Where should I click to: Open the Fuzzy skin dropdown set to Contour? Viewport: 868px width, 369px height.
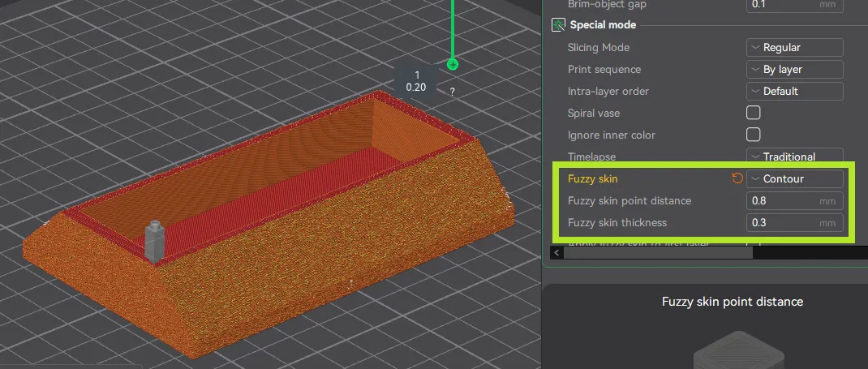click(x=793, y=178)
